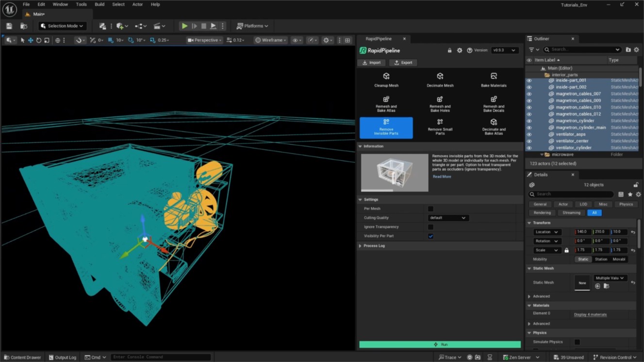The image size is (644, 362).
Task: Open Outliner filter options
Action: 533,50
